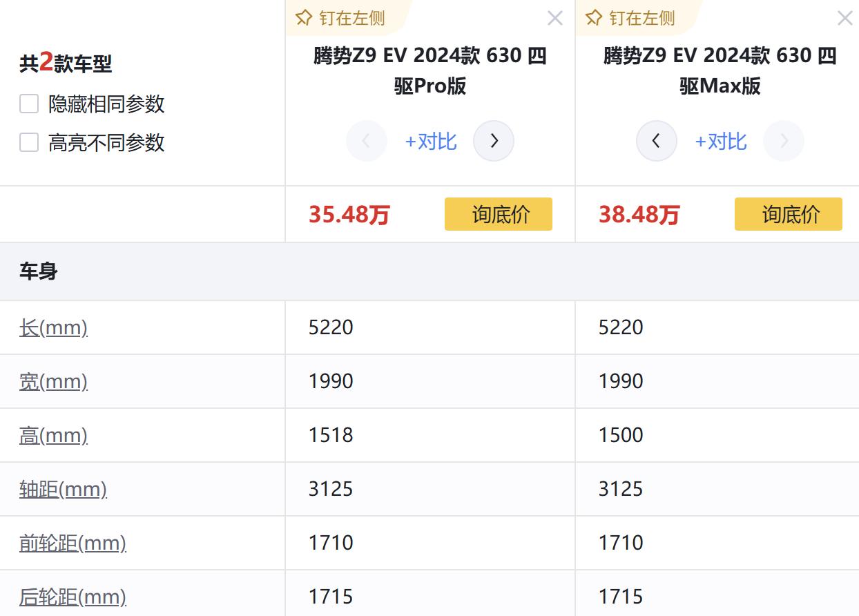Click the pin icon on the Pro column
This screenshot has height=616, width=859.
pos(305,18)
